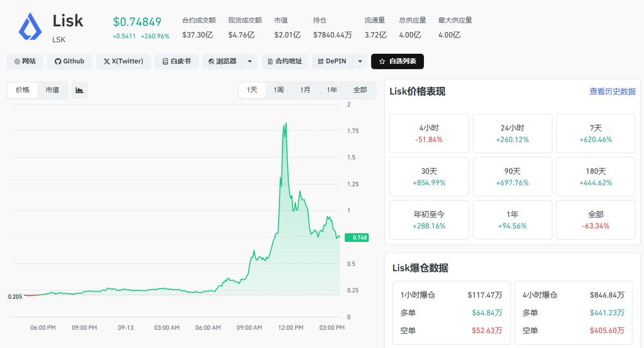The height and width of the screenshot is (348, 644).
Task: Click the 持仓 $7840.44万 value
Action: 333,35
